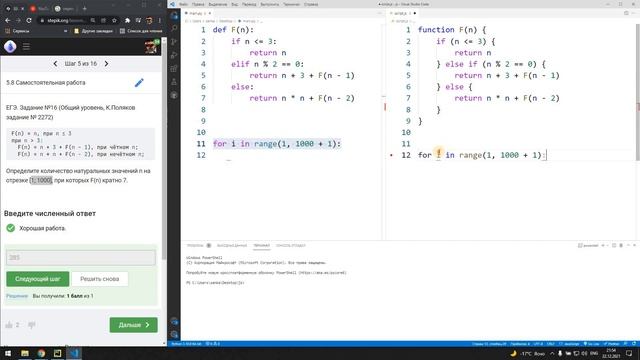Screen dimensions: 640x360
Task: Click the edit pencil icon beside lesson title
Action: [139, 82]
